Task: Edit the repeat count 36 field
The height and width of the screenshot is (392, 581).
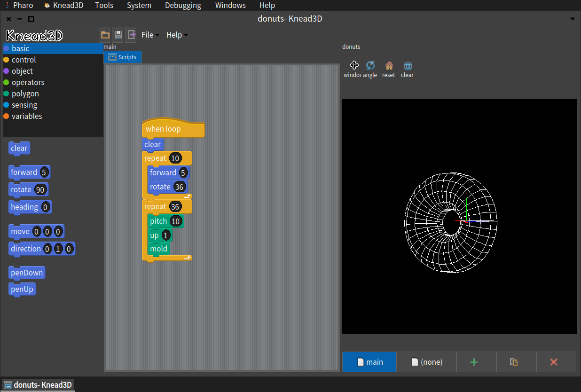Action: click(175, 207)
